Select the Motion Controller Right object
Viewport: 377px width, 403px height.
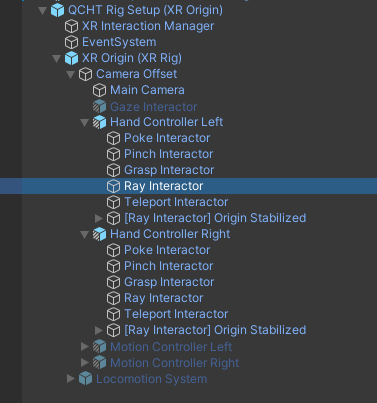click(x=174, y=363)
